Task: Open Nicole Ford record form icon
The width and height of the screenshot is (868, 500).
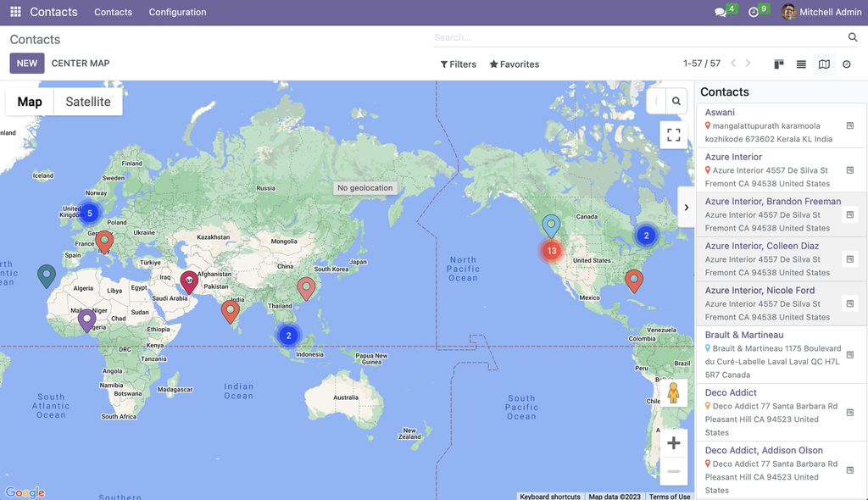Action: (x=849, y=303)
